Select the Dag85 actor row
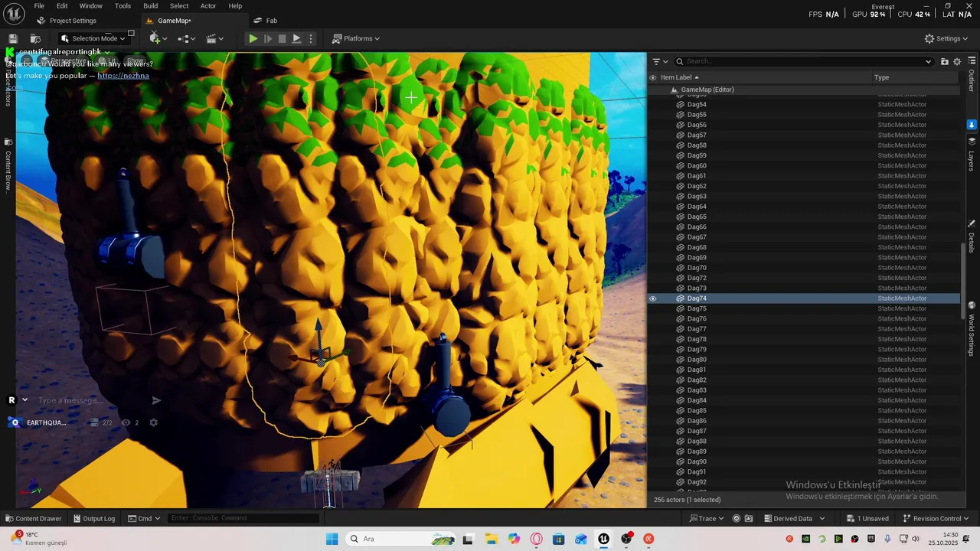This screenshot has width=980, height=551. (x=803, y=410)
